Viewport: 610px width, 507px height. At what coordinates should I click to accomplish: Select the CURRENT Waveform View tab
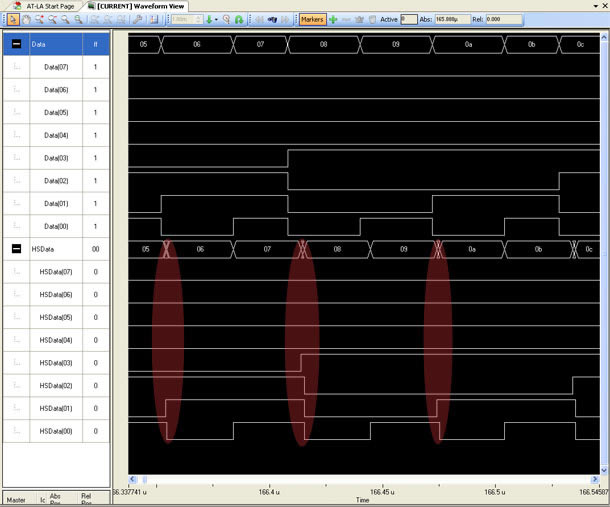tap(141, 6)
